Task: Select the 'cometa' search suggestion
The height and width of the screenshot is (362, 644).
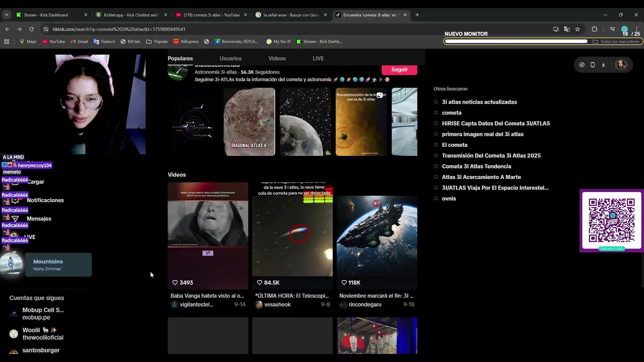Action: pyautogui.click(x=451, y=113)
